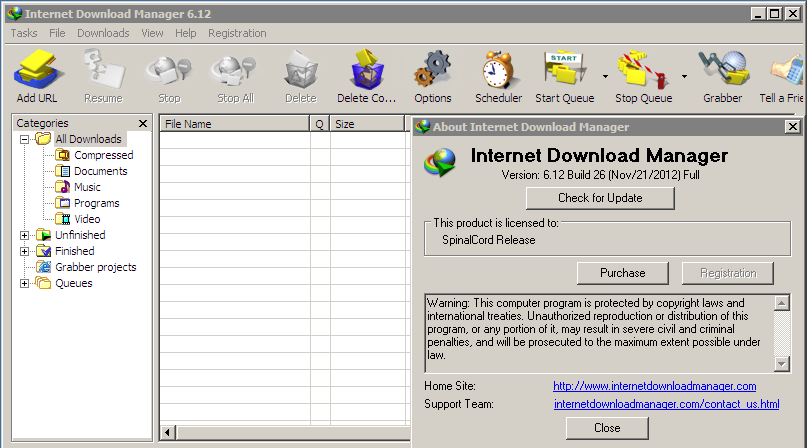Click the Delete Completed toolbar icon
This screenshot has height=448, width=807.
[367, 70]
